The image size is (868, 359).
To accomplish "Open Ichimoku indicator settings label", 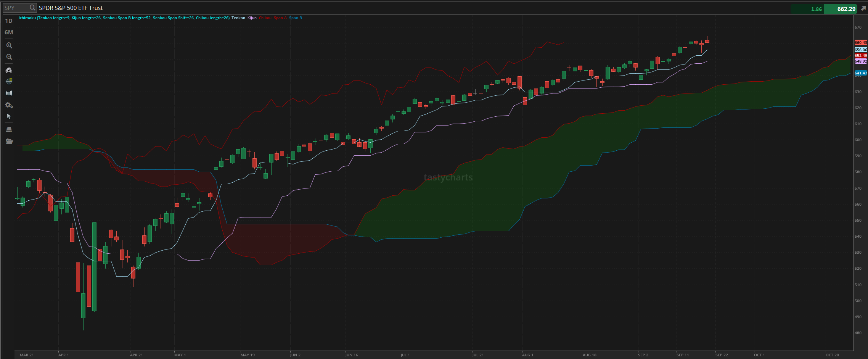I will click(x=124, y=18).
